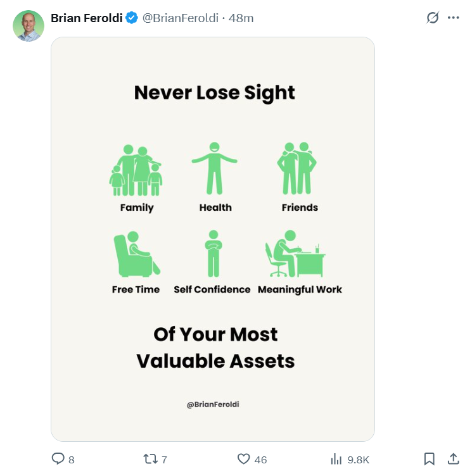Click the Brian Feroldi display name
The width and height of the screenshot is (472, 476).
[x=87, y=18]
